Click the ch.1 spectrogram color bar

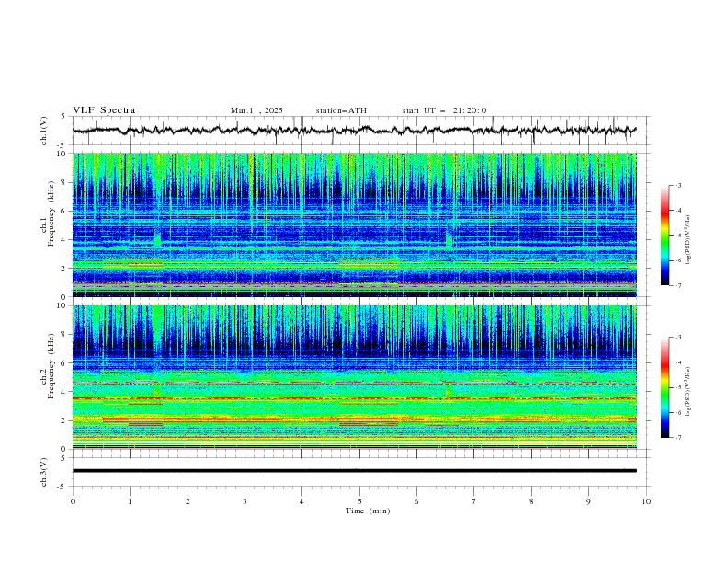click(665, 236)
